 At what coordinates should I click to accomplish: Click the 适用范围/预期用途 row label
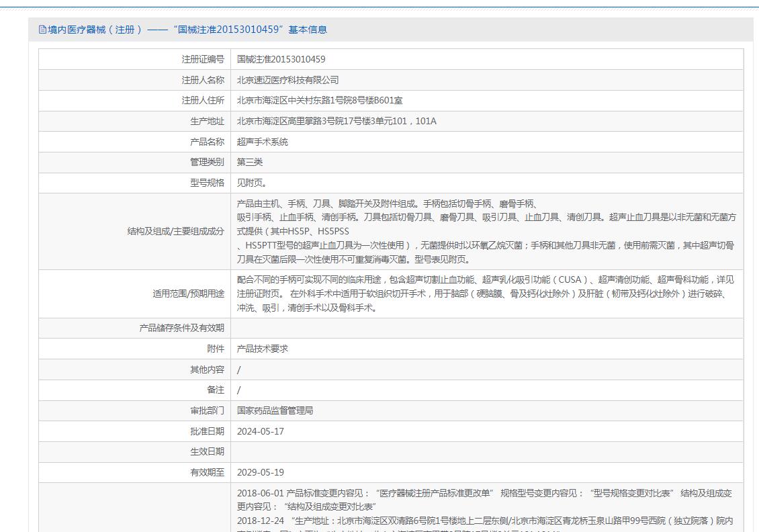point(188,294)
